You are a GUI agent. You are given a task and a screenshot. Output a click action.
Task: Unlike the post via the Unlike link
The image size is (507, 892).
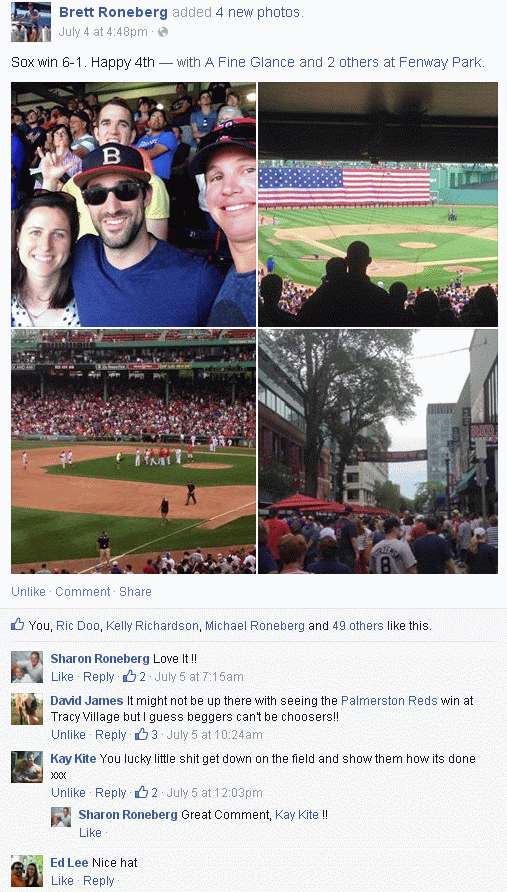click(28, 592)
